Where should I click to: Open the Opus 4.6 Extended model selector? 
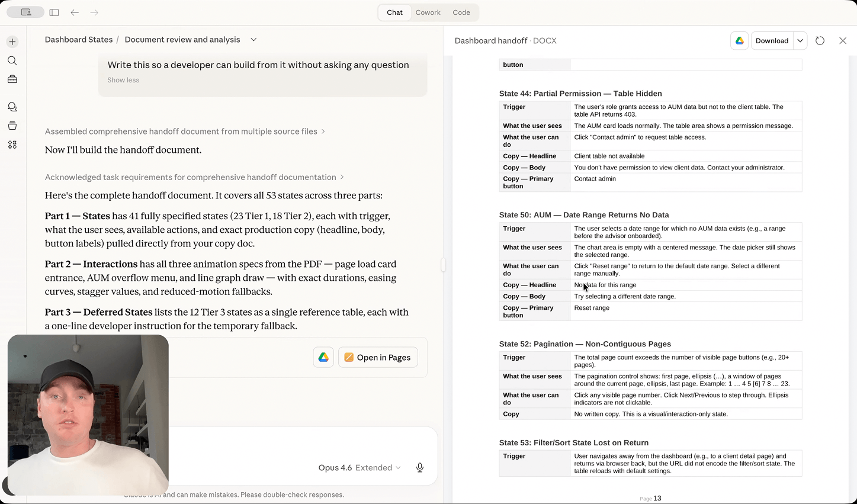360,468
